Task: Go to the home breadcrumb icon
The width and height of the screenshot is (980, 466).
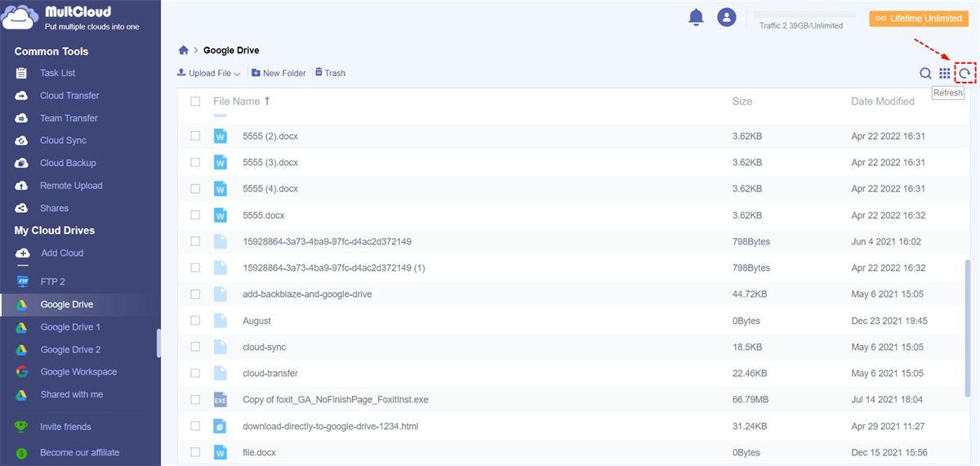Action: coord(184,51)
